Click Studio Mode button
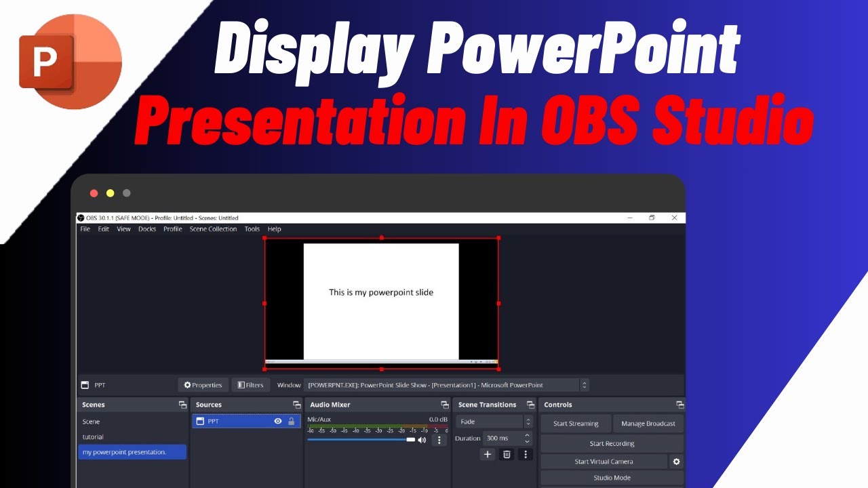This screenshot has height=488, width=868. click(612, 478)
